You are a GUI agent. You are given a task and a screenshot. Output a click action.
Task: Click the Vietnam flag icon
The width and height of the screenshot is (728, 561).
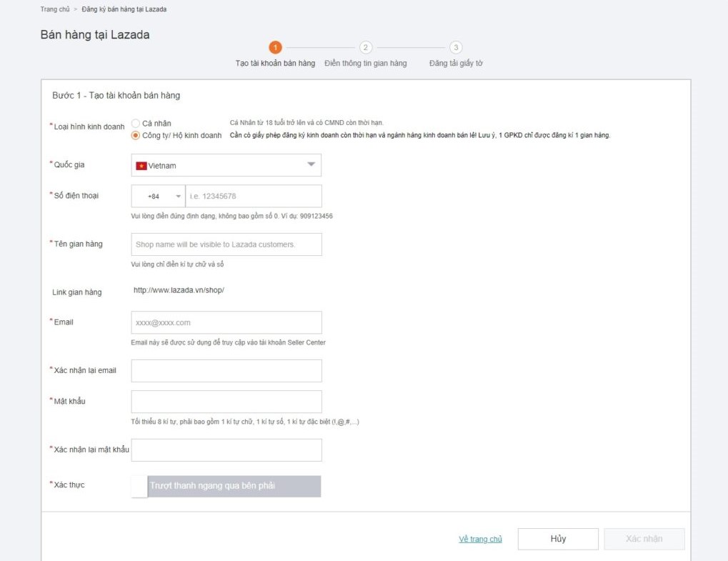tap(141, 166)
